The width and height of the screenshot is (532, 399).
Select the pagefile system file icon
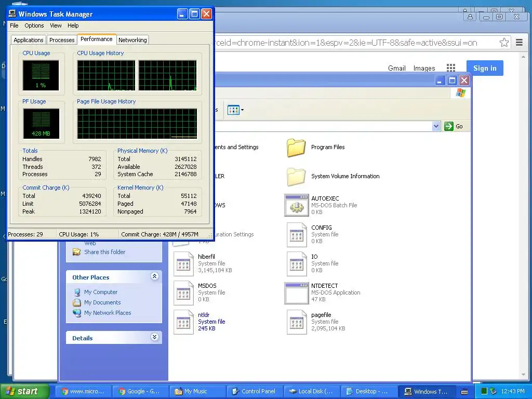click(297, 322)
